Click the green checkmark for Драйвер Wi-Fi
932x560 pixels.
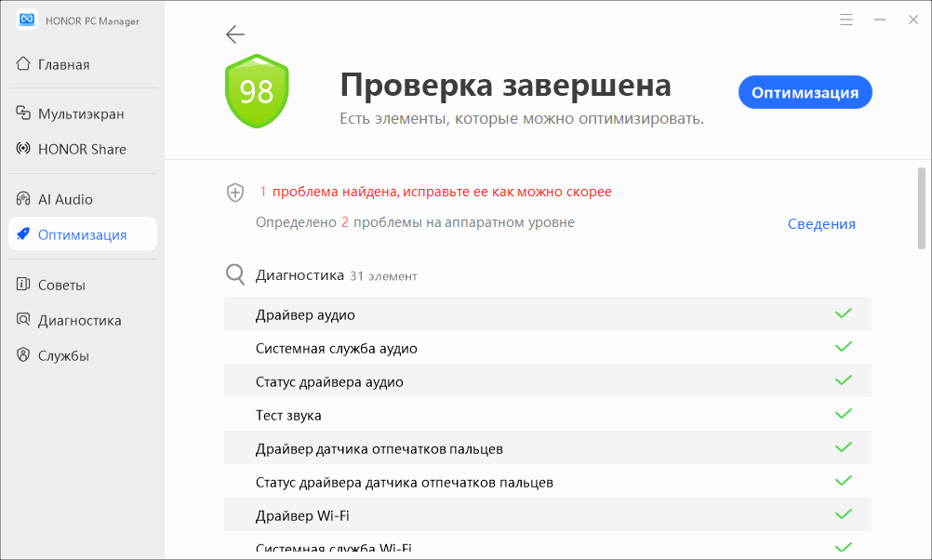coord(844,515)
